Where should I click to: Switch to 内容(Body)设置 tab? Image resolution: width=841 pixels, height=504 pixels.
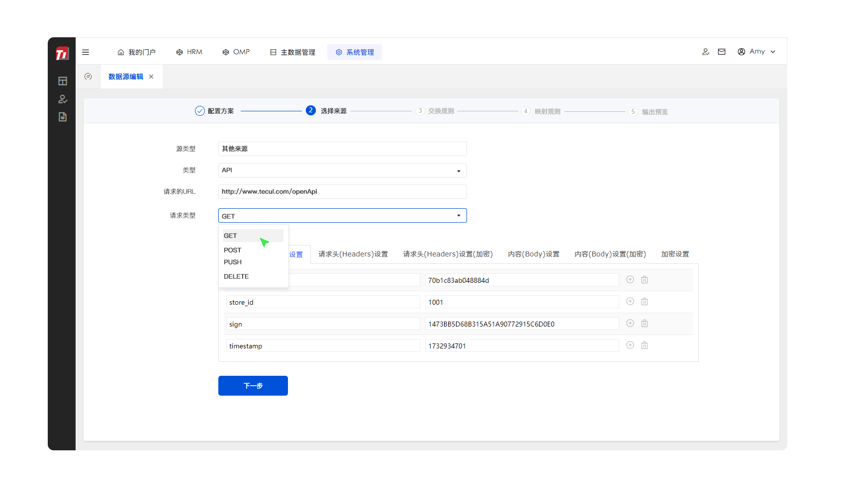point(534,254)
